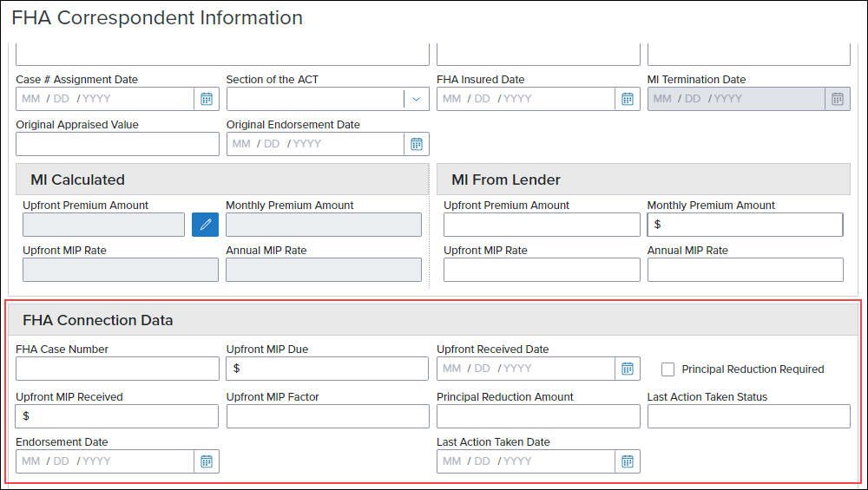Open Original Endorsement Date calendar picker
This screenshot has width=868, height=490.
[x=417, y=144]
